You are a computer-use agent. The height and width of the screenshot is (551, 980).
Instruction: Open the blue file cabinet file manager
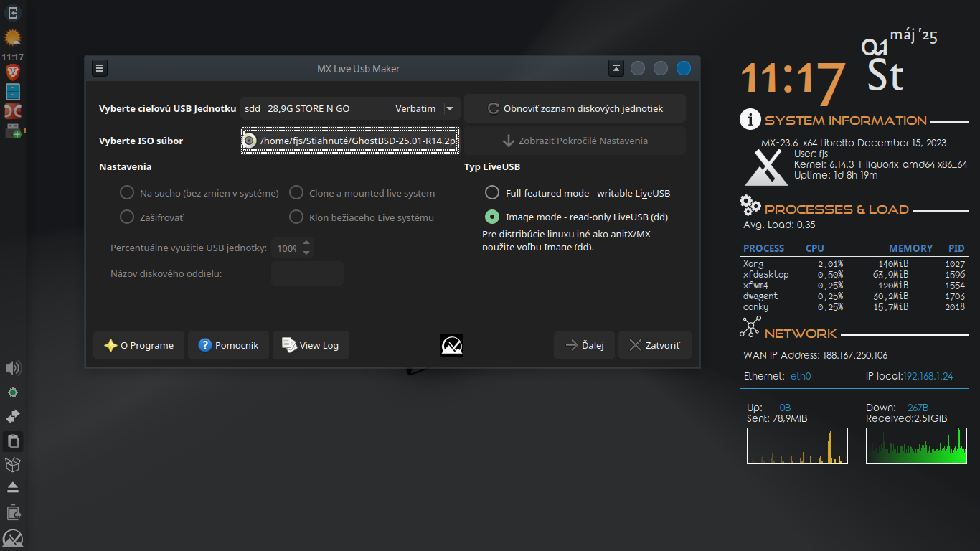(x=13, y=91)
